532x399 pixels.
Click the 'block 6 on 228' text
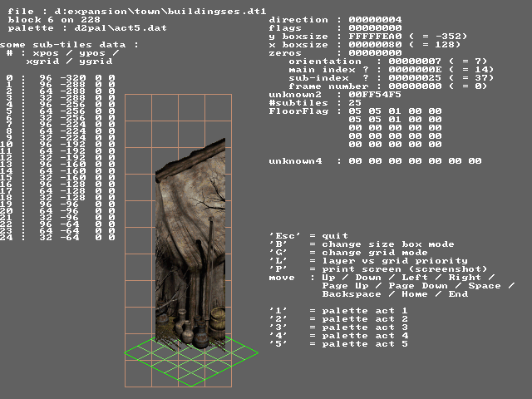(54, 20)
